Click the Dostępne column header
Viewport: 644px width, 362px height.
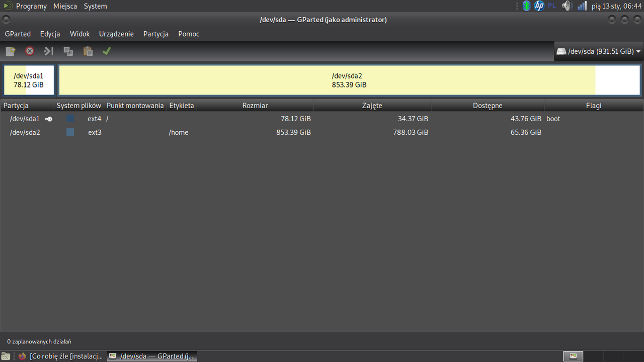[488, 106]
